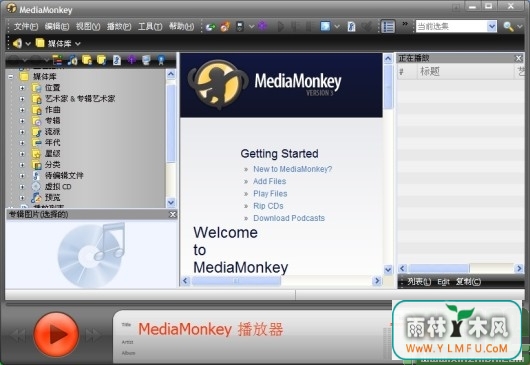Screen dimensions: 530x365
Task: Click the purple podcast toolbar icon
Action: point(262,26)
